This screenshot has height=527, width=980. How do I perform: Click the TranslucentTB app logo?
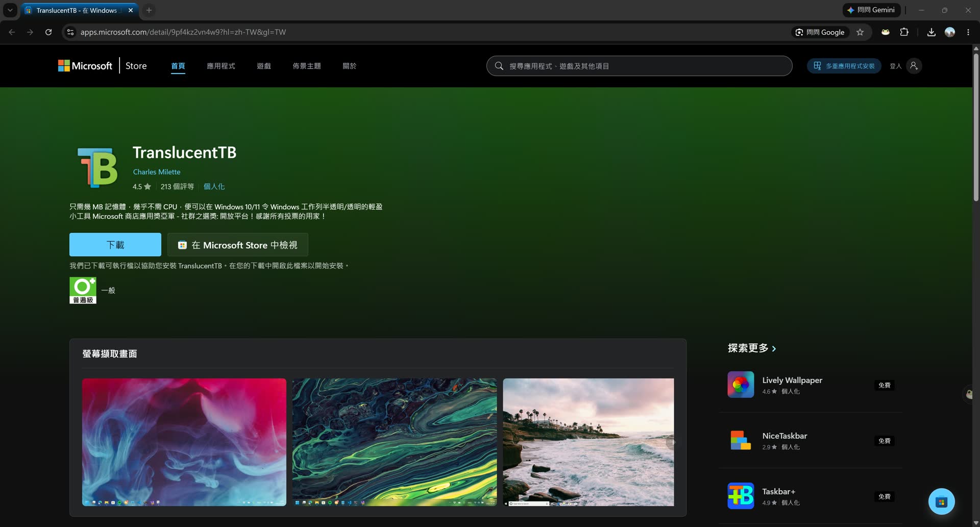click(x=97, y=167)
